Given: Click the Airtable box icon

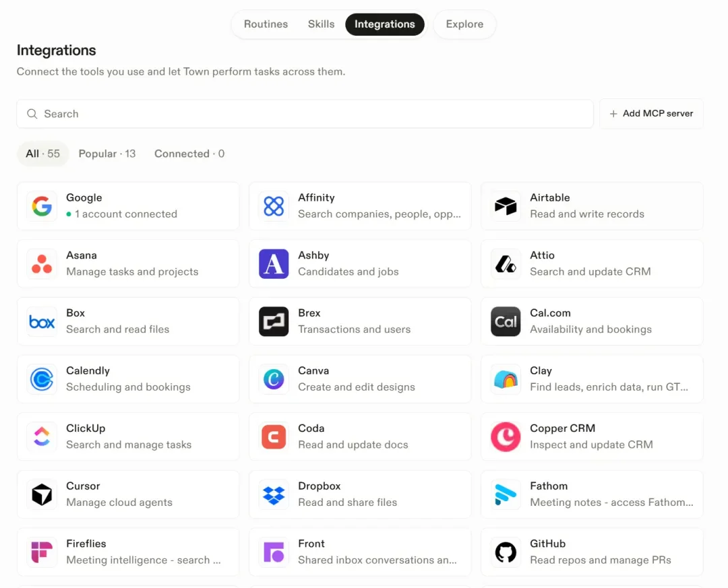Looking at the screenshot, I should [x=506, y=206].
